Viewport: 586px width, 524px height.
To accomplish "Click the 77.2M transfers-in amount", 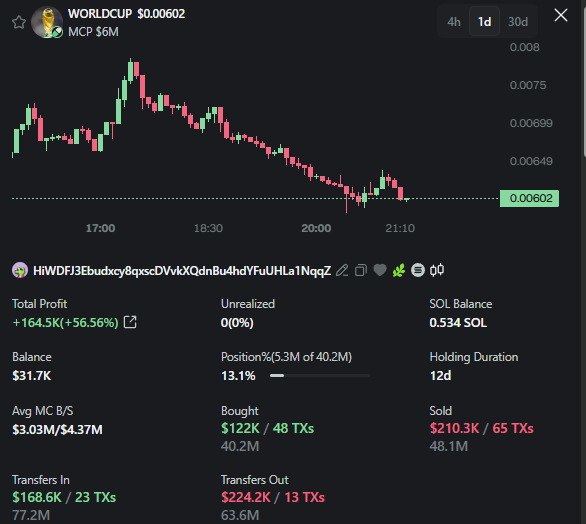I will click(31, 515).
